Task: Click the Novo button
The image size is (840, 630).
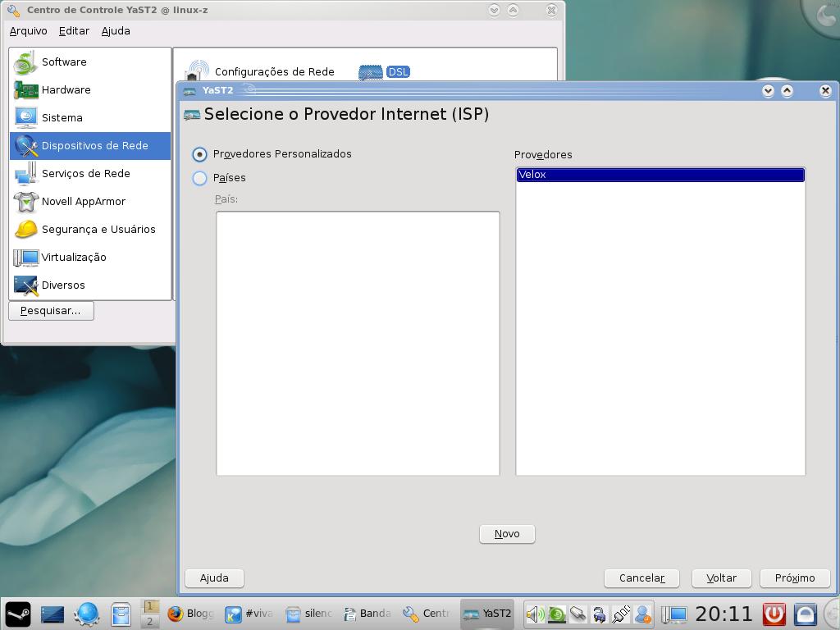Action: (x=507, y=533)
